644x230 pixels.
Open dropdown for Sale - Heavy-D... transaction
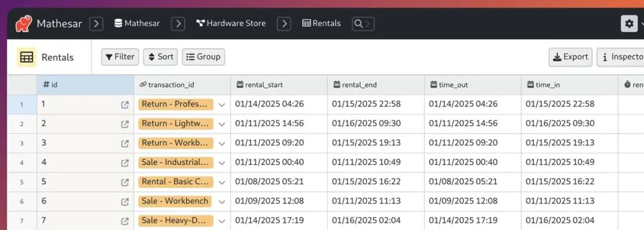click(222, 221)
